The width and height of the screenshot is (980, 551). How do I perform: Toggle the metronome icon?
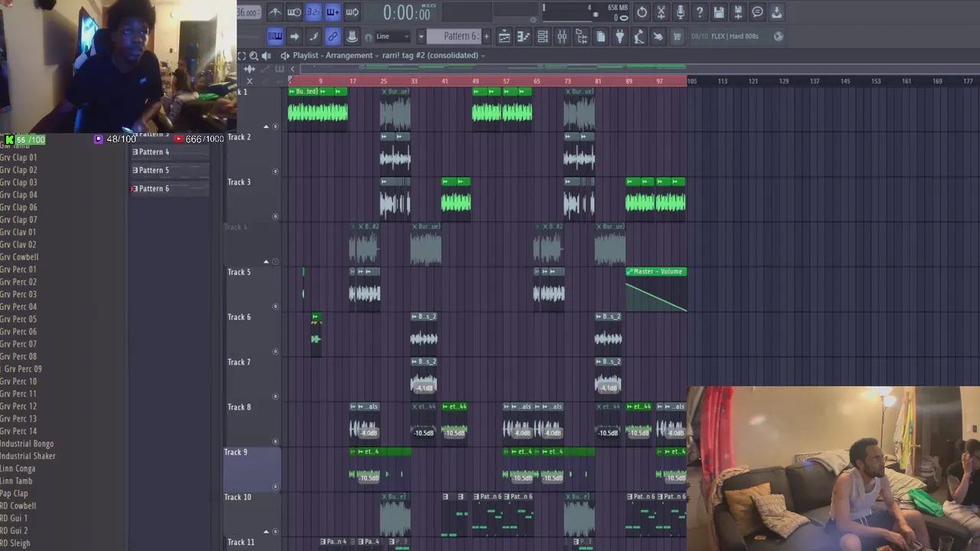pos(275,11)
